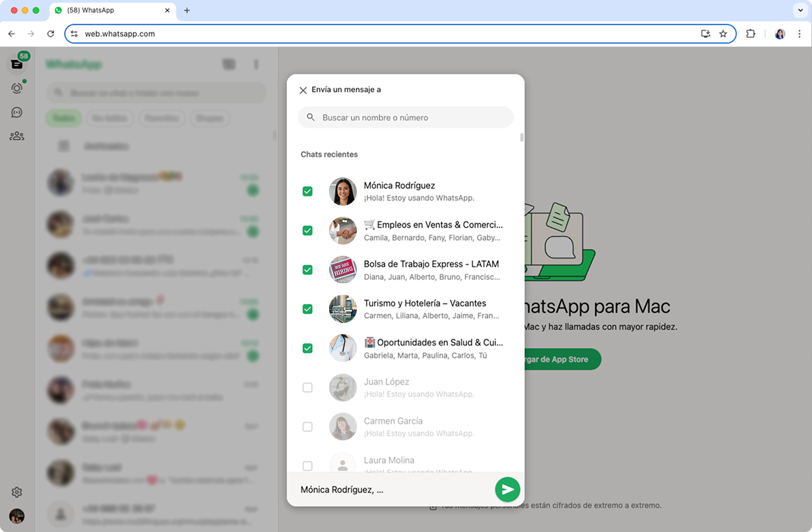
Task: Open the Channels icon in left sidebar
Action: 17,112
